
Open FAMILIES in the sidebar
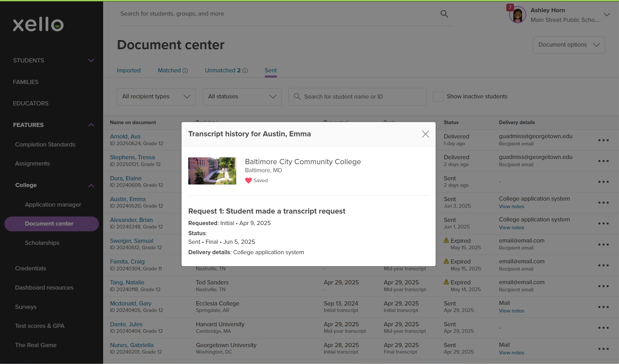(x=26, y=82)
